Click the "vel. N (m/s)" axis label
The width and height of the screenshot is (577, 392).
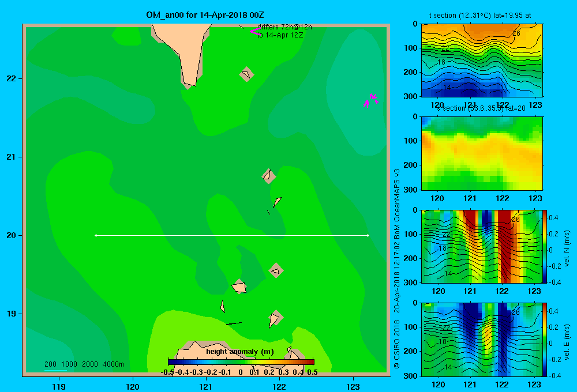click(567, 248)
